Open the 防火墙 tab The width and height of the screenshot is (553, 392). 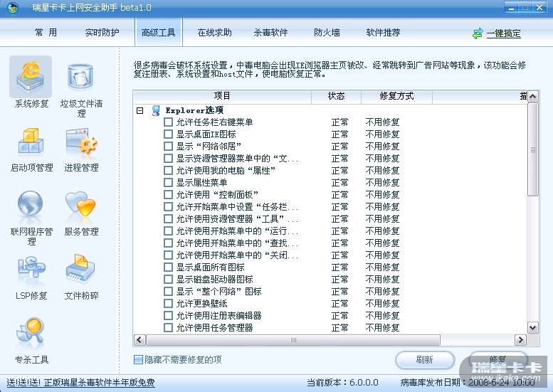[x=327, y=33]
